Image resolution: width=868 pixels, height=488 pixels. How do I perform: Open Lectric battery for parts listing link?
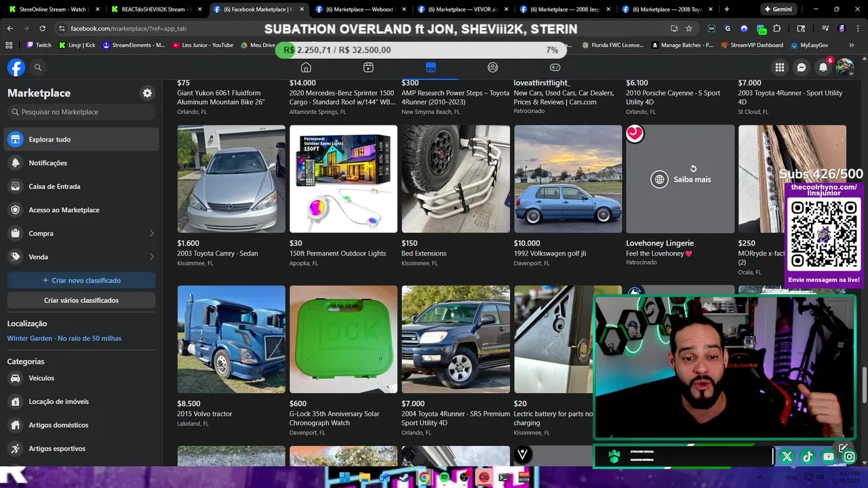pos(553,418)
